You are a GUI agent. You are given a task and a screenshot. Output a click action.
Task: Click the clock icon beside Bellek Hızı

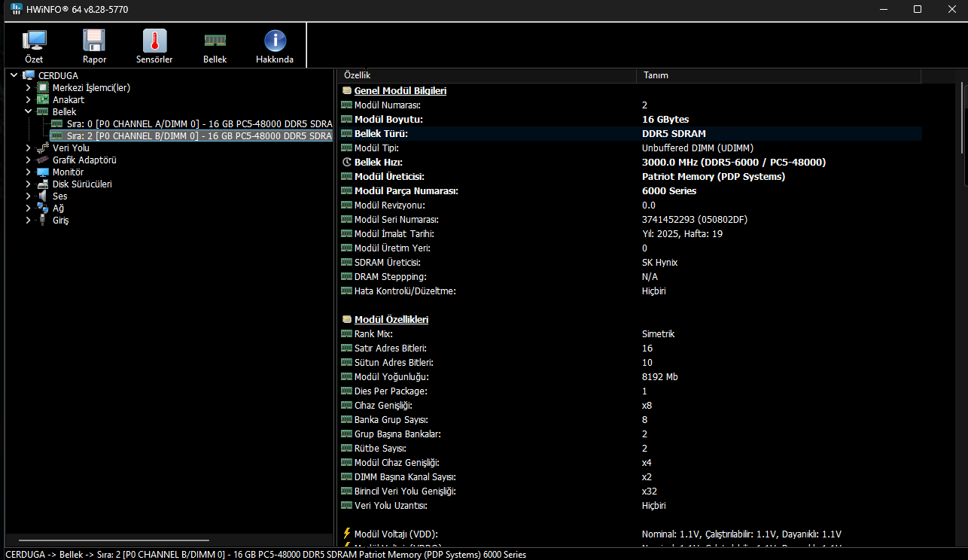point(347,162)
